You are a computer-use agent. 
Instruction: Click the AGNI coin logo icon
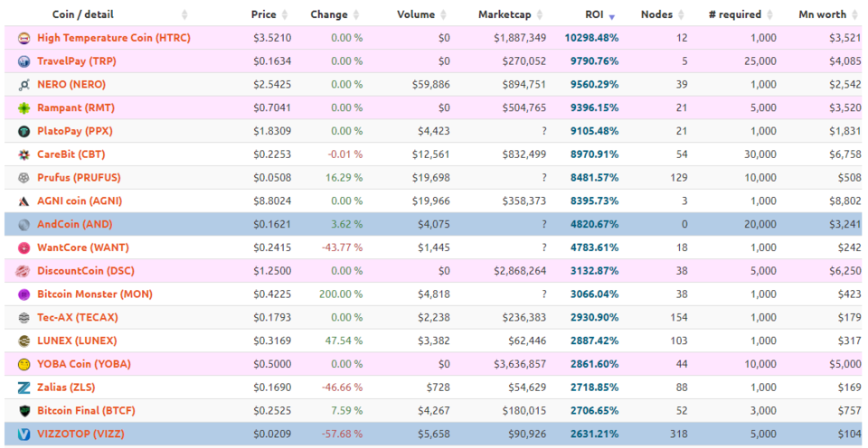[24, 201]
